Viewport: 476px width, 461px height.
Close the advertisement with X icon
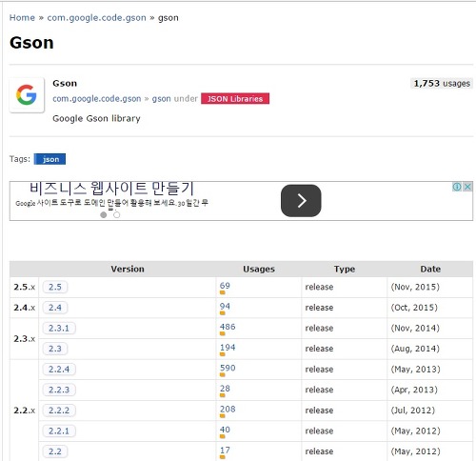coord(467,187)
